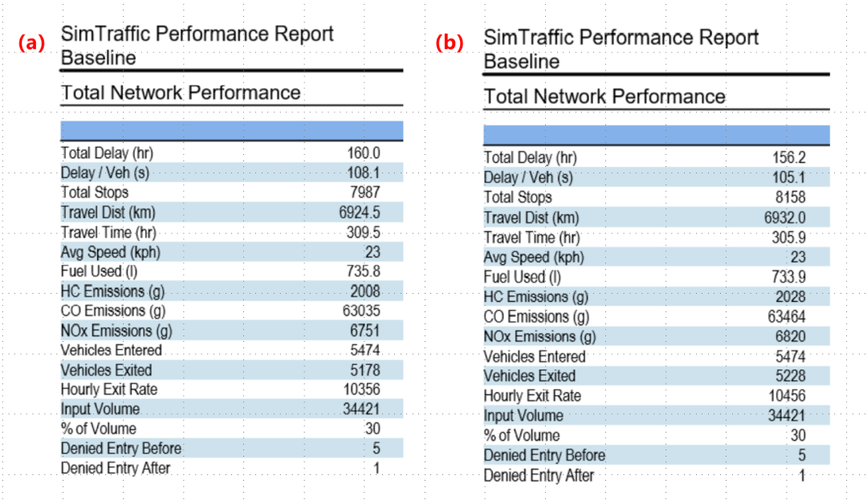Click the red (a) panel label
Viewport: 867px width, 504px height.
(x=32, y=43)
